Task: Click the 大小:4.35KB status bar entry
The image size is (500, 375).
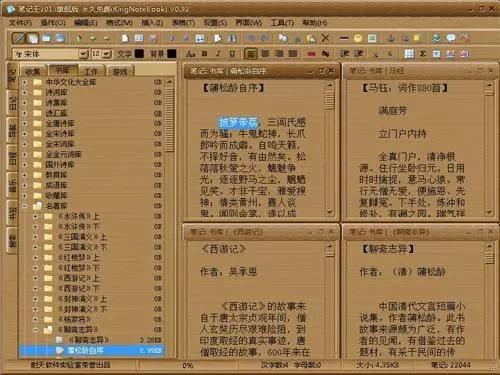Action: click(378, 365)
